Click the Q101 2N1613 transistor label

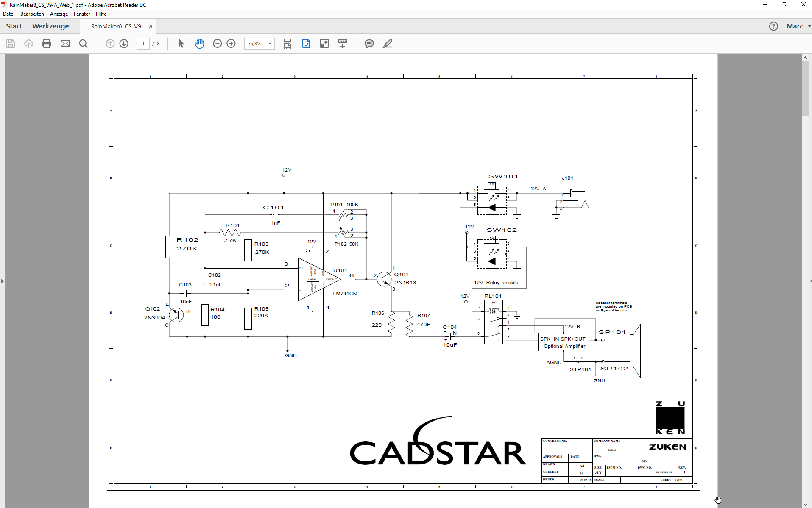405,278
